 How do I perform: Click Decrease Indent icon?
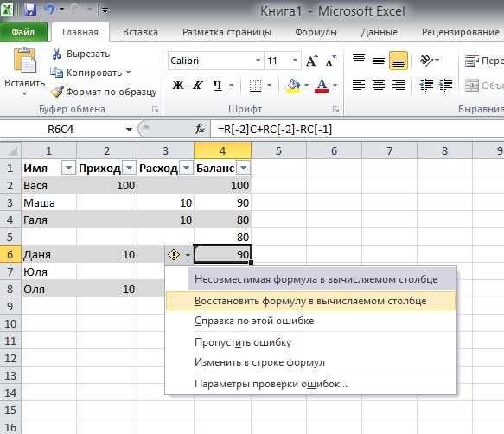tap(426, 86)
